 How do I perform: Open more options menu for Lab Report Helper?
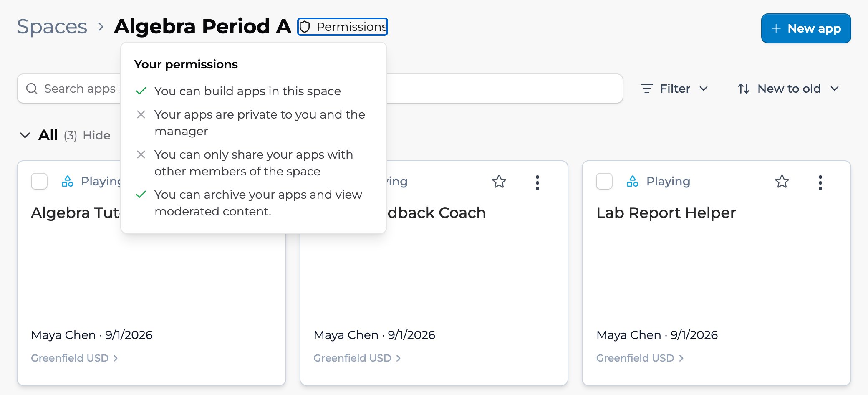pyautogui.click(x=820, y=183)
